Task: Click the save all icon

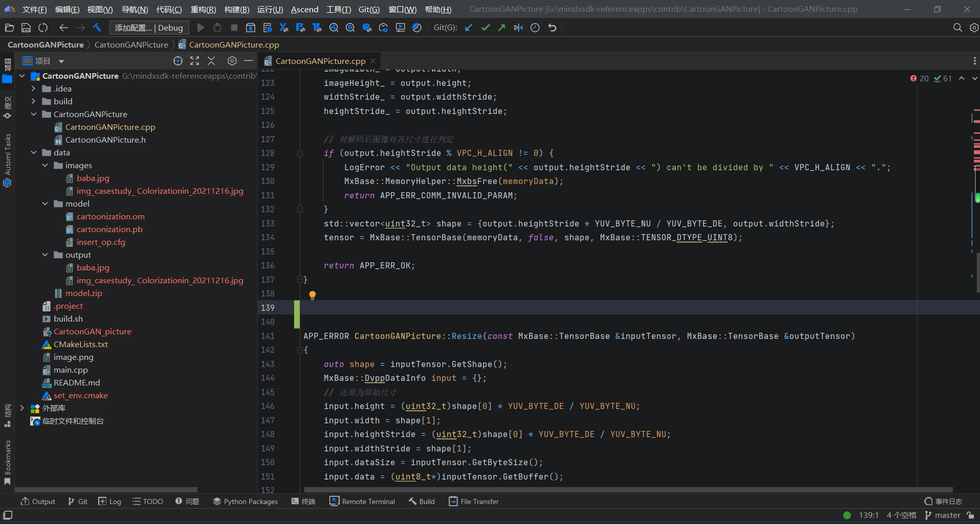Action: 26,28
